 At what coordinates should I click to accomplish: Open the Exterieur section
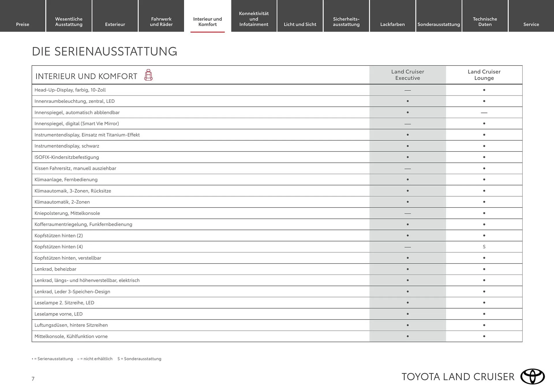pos(115,24)
